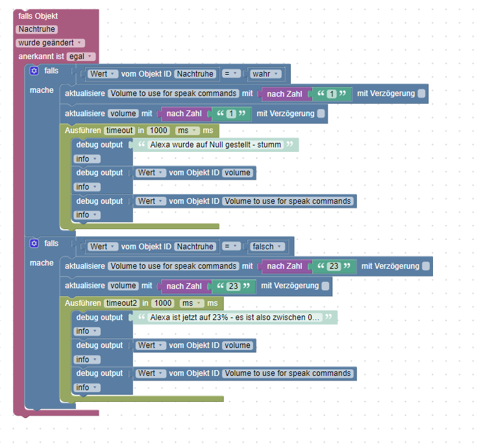
Task: Edit text value 23 for volume update
Action: tap(234, 286)
